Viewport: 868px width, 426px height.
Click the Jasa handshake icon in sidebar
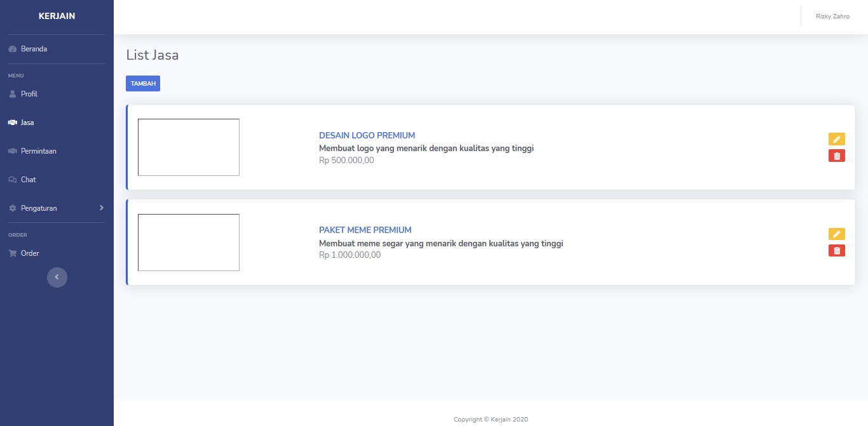click(12, 123)
